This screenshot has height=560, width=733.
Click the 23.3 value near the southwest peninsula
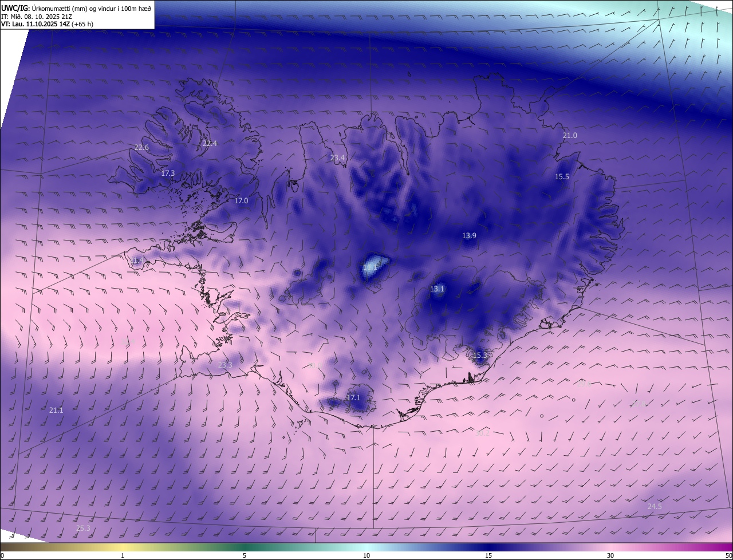click(x=225, y=365)
